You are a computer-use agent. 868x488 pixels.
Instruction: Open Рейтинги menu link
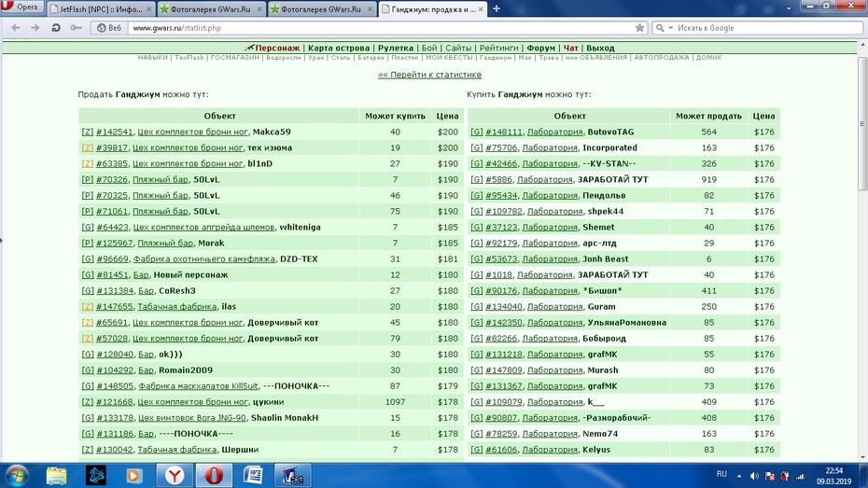[x=498, y=49]
